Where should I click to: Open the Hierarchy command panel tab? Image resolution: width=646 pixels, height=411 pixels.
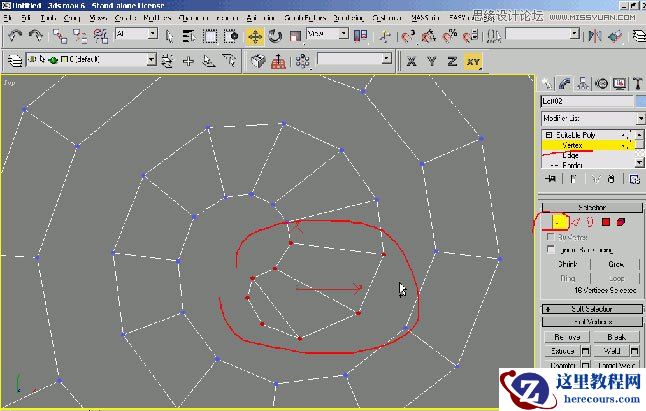[x=583, y=84]
